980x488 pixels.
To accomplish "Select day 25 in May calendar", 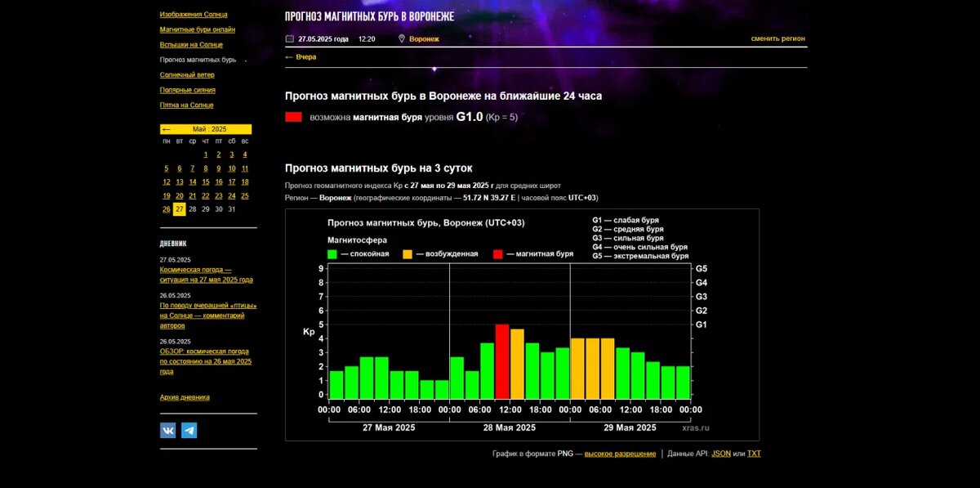I will coord(245,195).
